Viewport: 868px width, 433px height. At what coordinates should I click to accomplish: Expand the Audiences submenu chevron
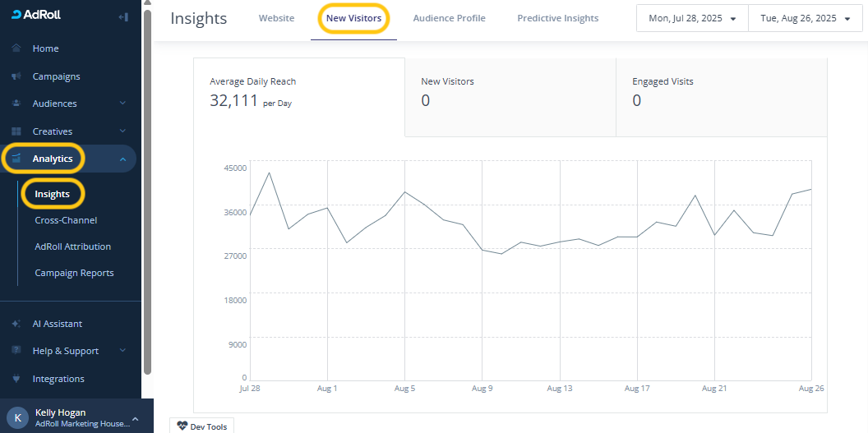click(x=122, y=104)
